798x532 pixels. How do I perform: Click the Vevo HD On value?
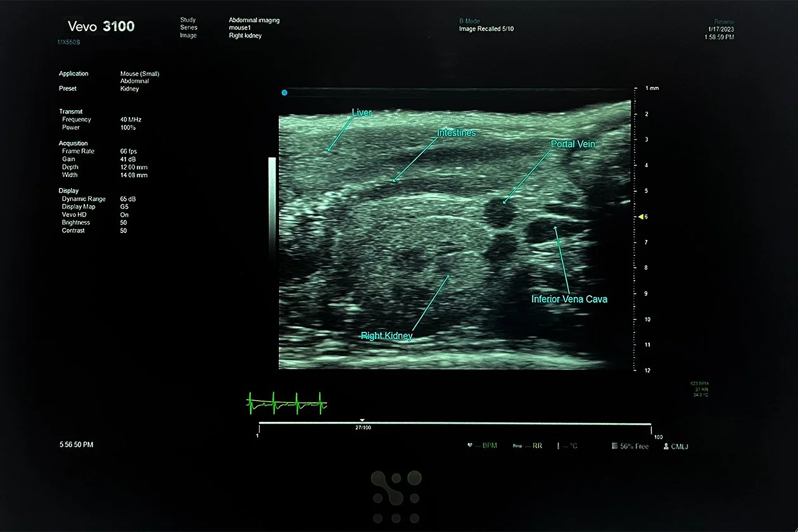(x=124, y=215)
